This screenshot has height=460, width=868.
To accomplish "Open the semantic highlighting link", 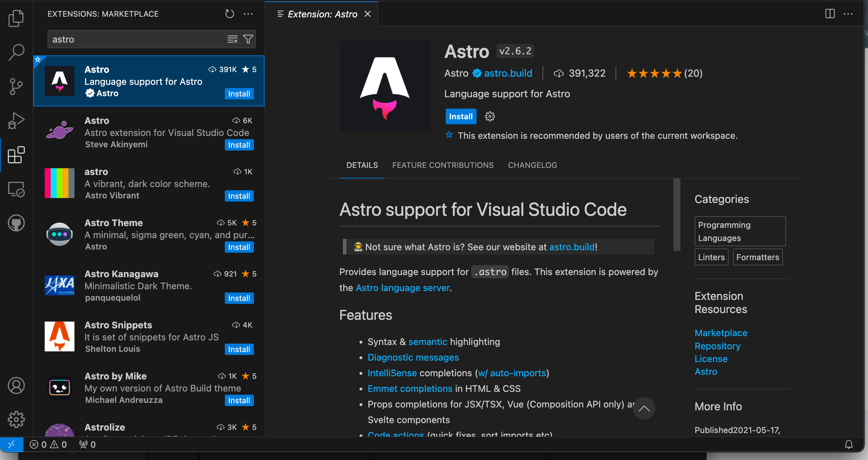I will [x=428, y=342].
